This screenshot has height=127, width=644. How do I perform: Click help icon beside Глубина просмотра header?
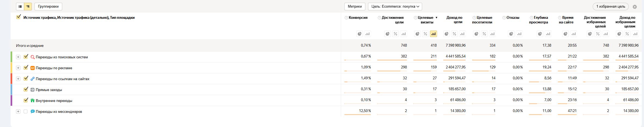pos(532,18)
